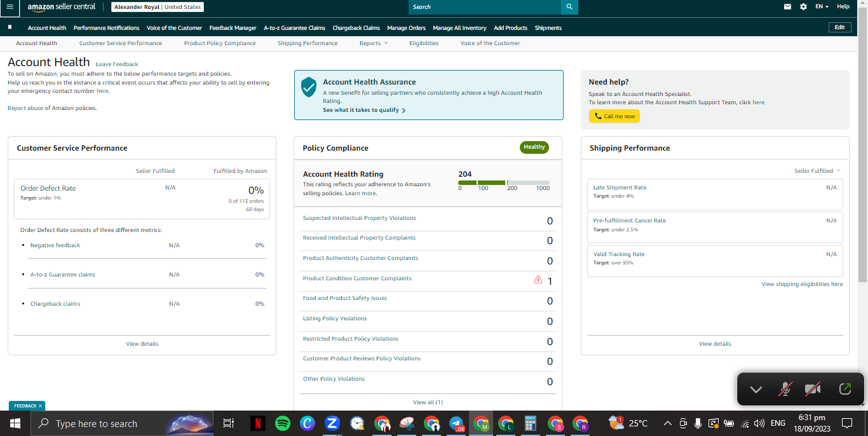Viewport: 868px width, 436px height.
Task: Open Product Condition Customer Complaints link
Action: 357,278
